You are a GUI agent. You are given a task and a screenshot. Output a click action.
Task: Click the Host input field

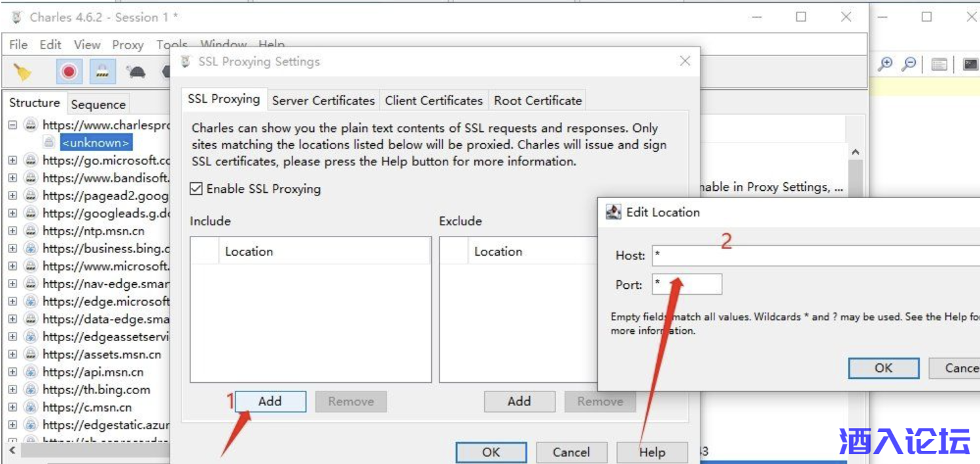[811, 256]
